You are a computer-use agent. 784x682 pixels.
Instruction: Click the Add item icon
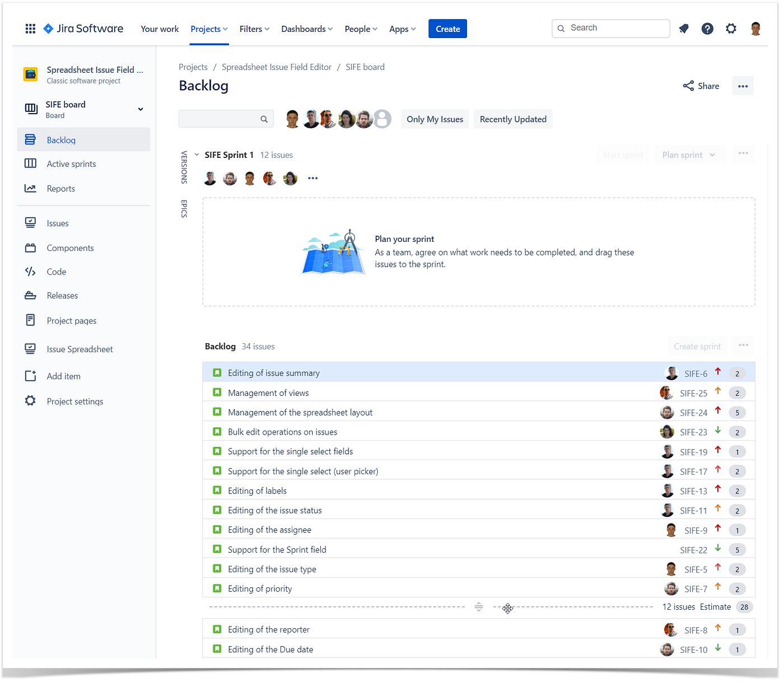click(30, 376)
